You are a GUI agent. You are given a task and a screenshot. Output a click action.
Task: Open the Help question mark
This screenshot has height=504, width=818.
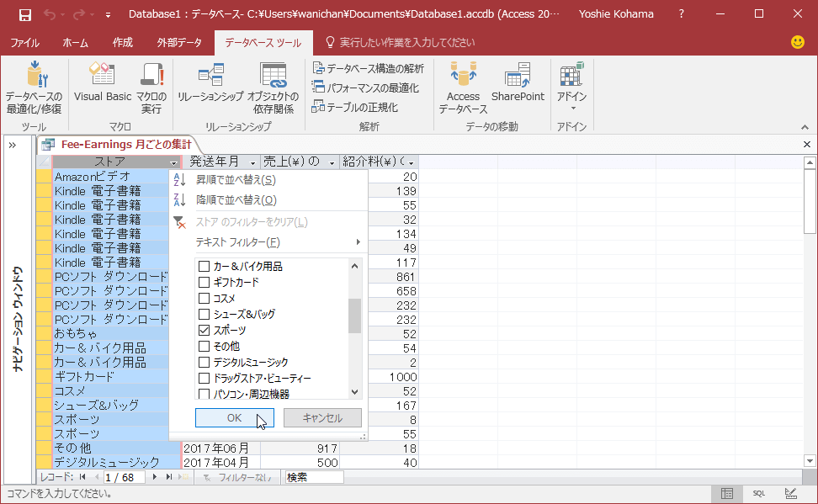682,14
